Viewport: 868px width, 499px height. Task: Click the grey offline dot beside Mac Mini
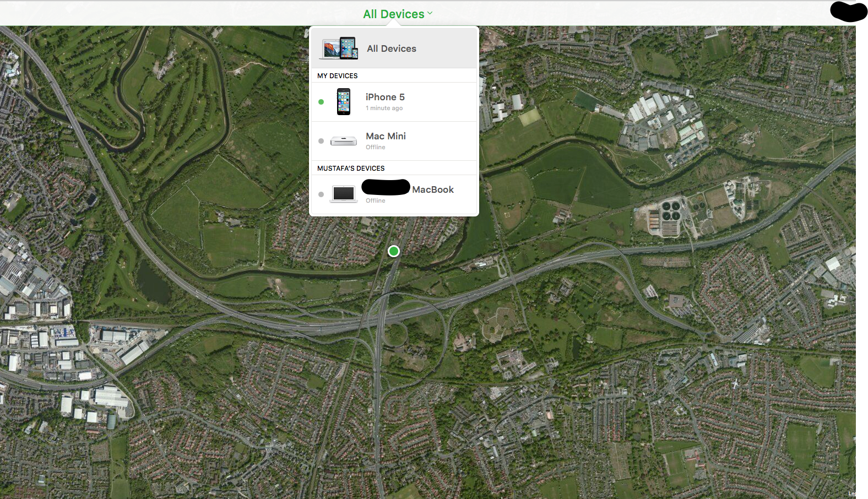click(x=321, y=141)
